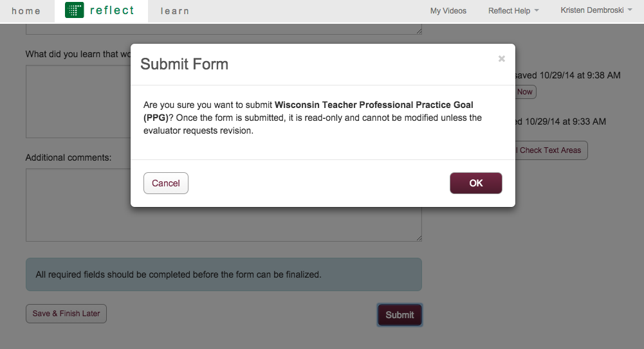The height and width of the screenshot is (349, 644).
Task: Switch to the learn tab
Action: click(x=175, y=11)
